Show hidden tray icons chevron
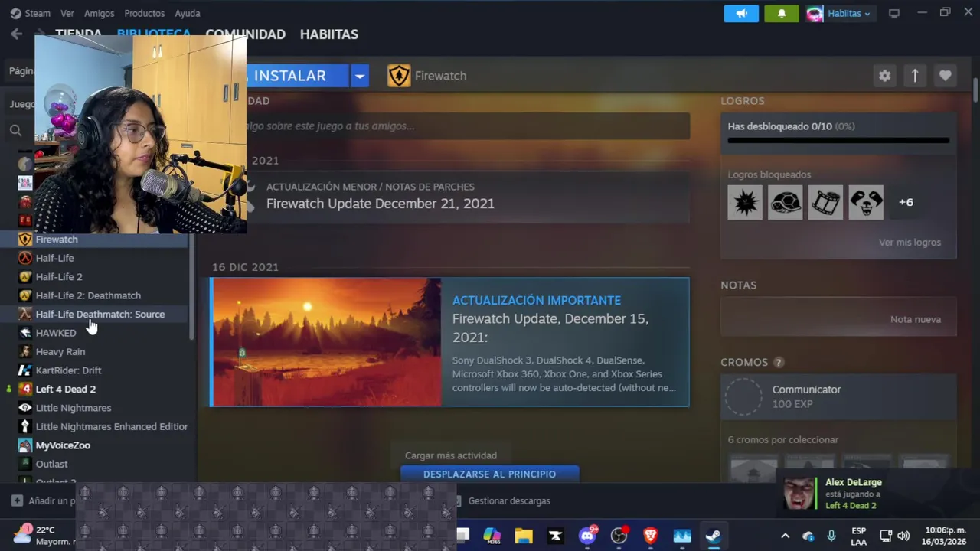Viewport: 980px width, 551px height. 785,536
